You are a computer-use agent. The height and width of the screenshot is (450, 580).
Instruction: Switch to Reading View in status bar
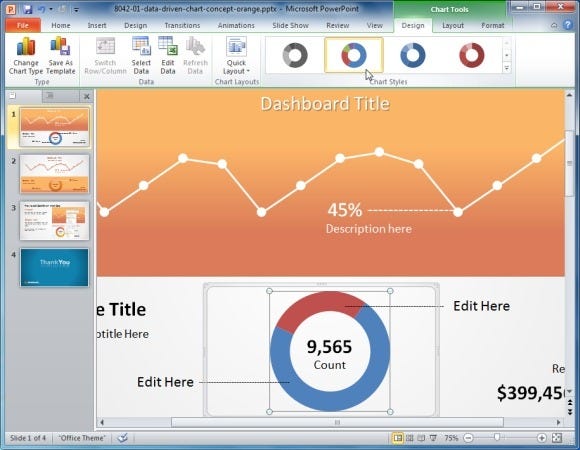[421, 438]
